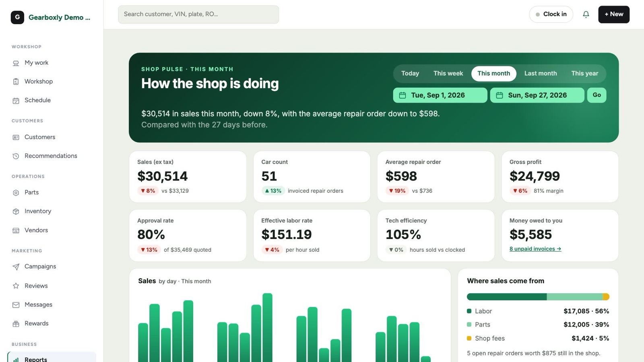This screenshot has height=362, width=644.
Task: Click the tallest bar in Sales chart
Action: pyautogui.click(x=267, y=327)
